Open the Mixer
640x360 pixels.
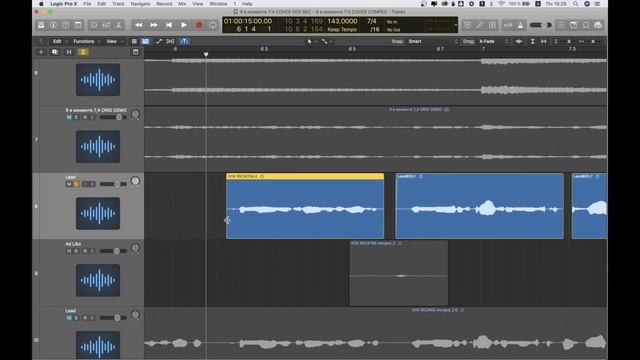coord(106,25)
